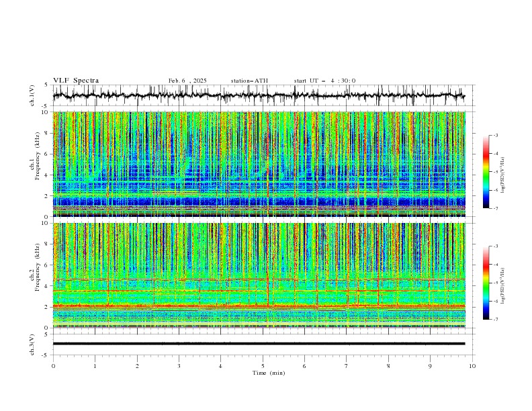Click the ch.3 voltage waveform black trace
532x411 pixels.
click(259, 344)
